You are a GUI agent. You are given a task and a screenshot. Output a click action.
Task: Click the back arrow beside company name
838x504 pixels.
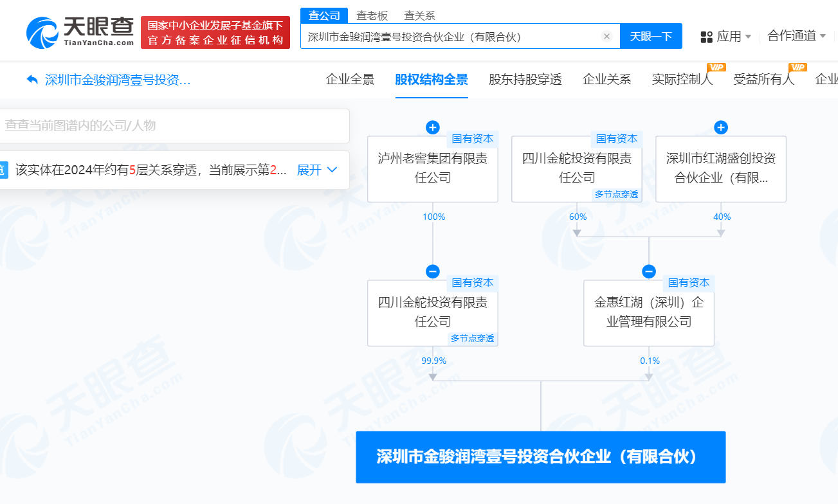point(32,80)
